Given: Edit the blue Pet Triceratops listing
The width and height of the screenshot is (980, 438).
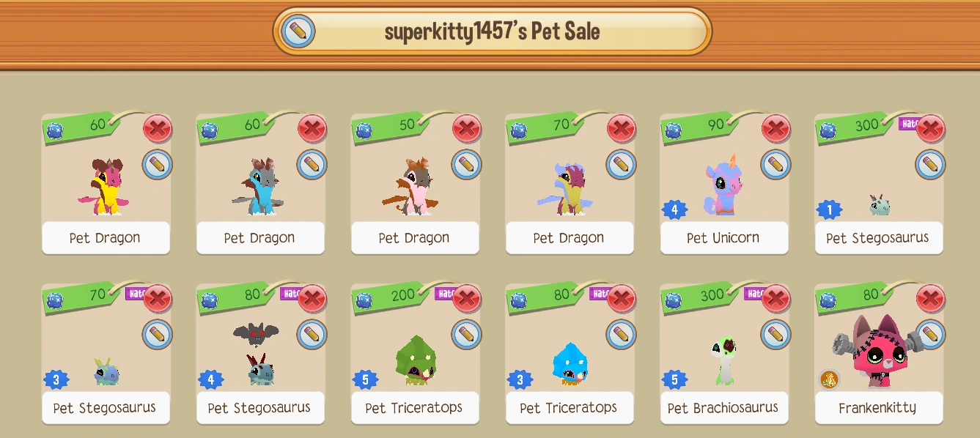Looking at the screenshot, I should pos(622,334).
